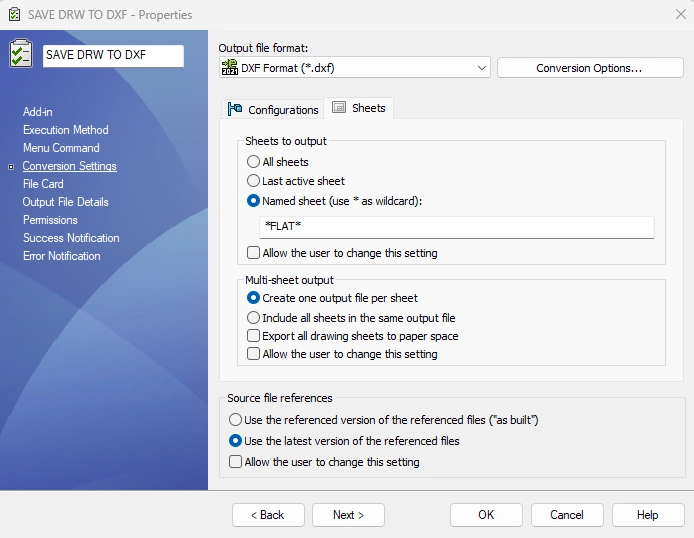Screen dimensions: 694x538
Task: Click the Cancel button
Action: pyautogui.click(x=567, y=515)
